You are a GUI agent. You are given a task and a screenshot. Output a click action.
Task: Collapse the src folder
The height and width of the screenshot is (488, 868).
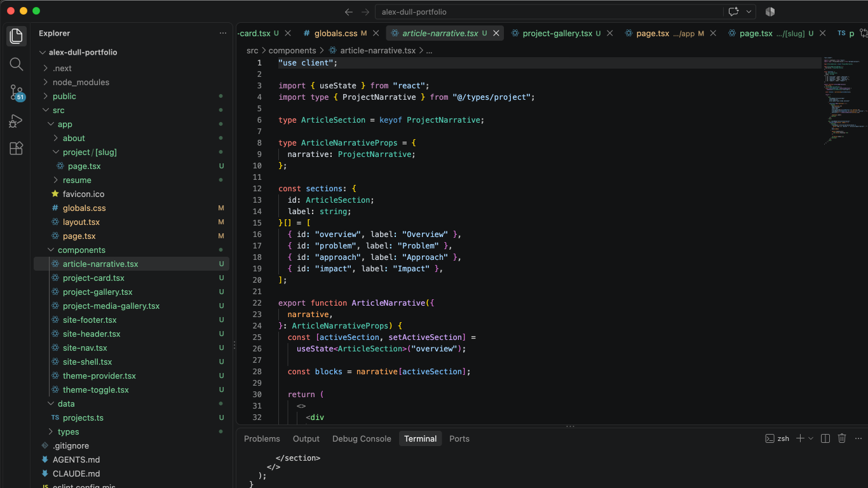45,110
